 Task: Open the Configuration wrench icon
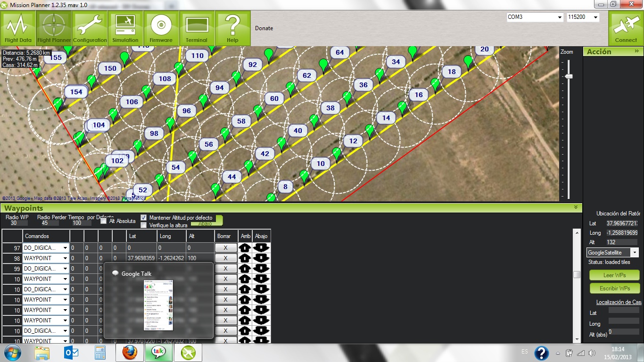[90, 28]
